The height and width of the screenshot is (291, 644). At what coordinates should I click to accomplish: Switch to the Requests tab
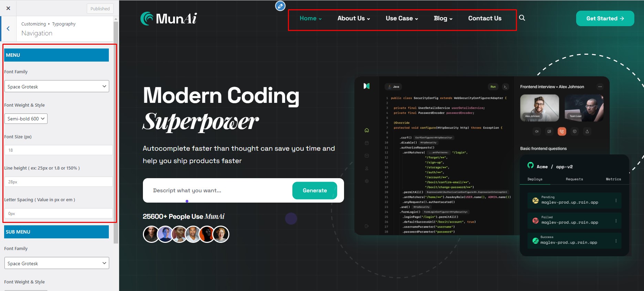tap(574, 179)
